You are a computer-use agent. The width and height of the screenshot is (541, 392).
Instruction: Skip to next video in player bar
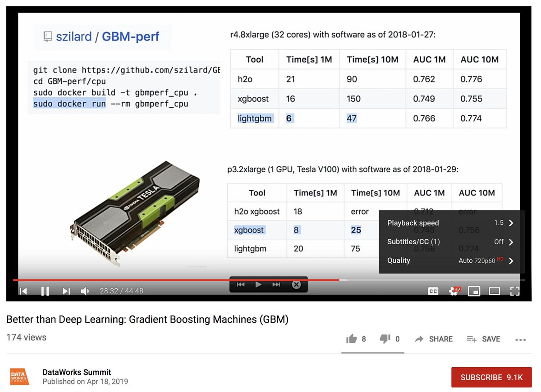pos(66,291)
